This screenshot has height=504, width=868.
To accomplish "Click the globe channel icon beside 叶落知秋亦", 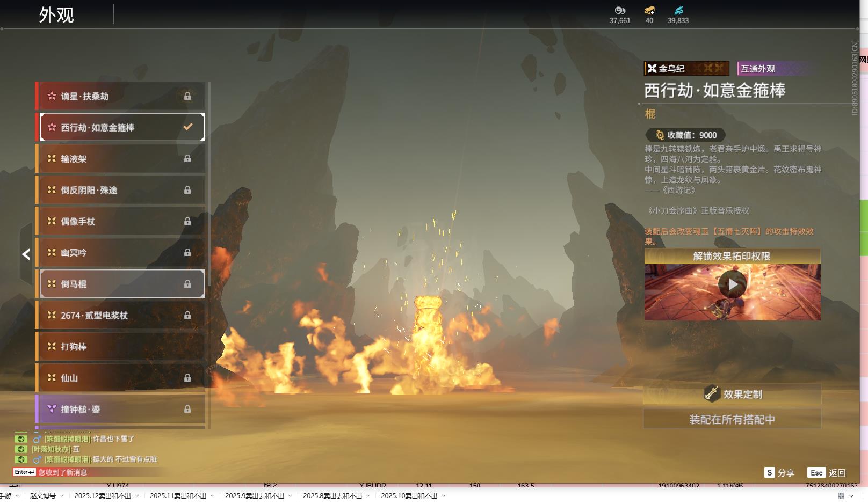I will 21,449.
